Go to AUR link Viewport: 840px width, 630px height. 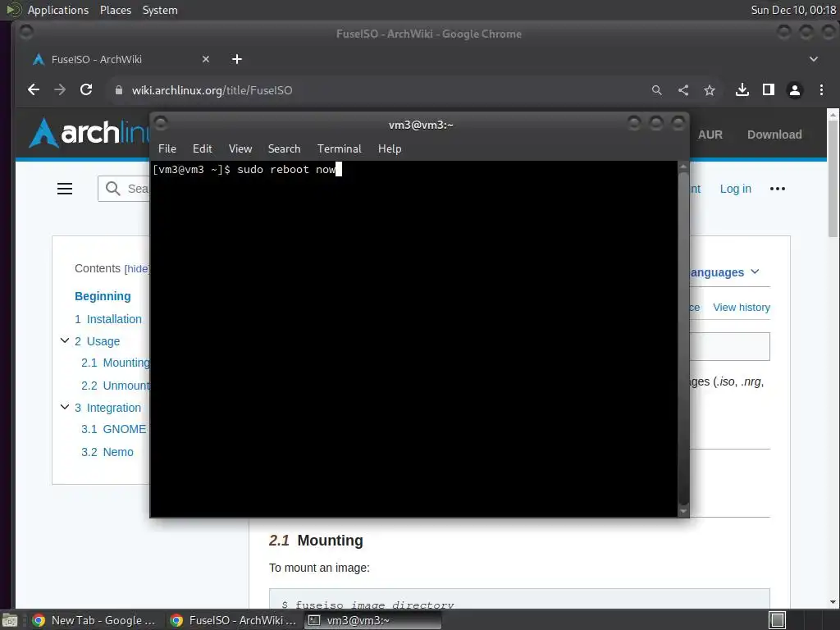tap(710, 135)
